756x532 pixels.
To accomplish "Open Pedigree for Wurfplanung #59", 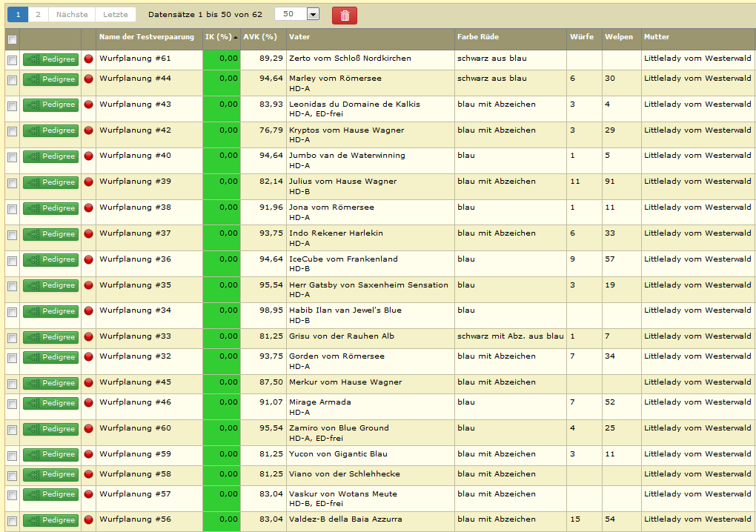I will pos(50,454).
